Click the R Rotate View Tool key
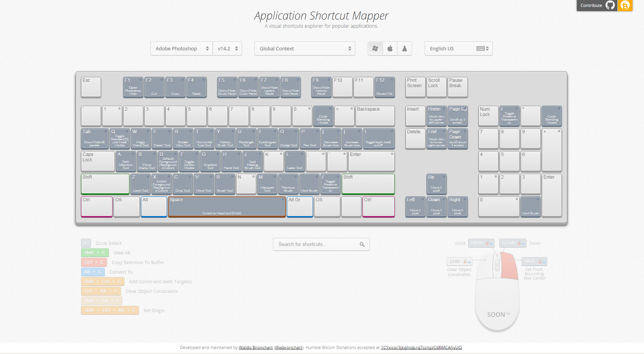 [183, 139]
